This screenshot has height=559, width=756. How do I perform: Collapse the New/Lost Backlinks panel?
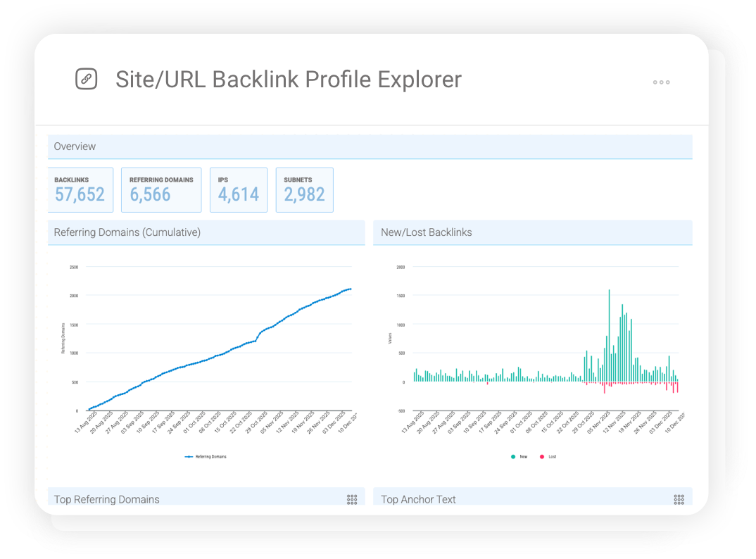point(425,232)
